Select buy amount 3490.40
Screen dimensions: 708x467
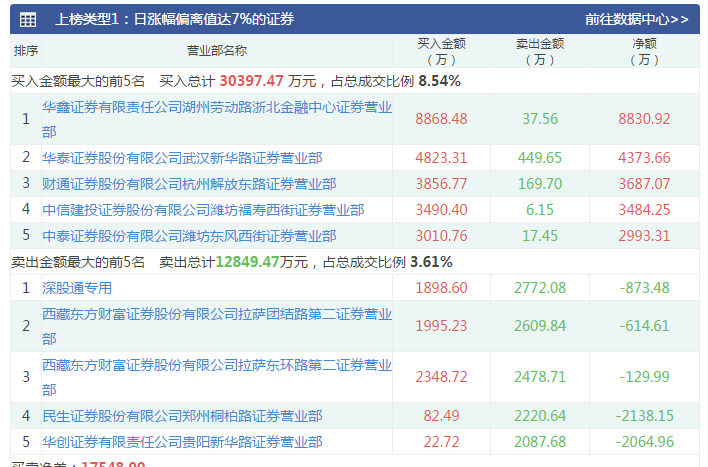click(x=441, y=210)
